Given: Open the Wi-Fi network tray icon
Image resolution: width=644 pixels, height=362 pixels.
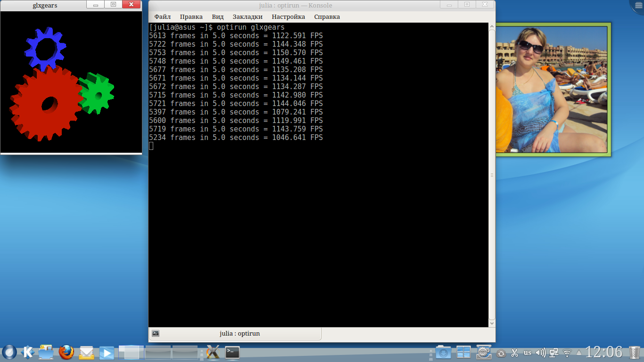Looking at the screenshot, I should (567, 353).
